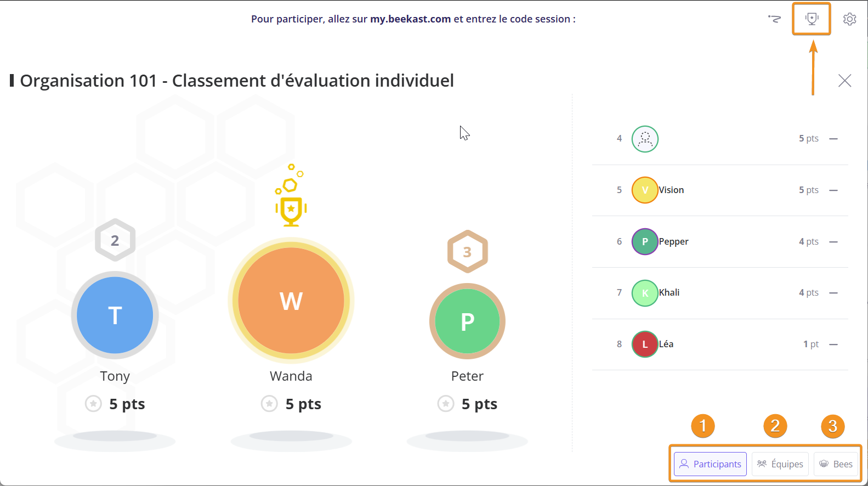868x486 pixels.
Task: Click the pointer trail icon
Action: 774,19
